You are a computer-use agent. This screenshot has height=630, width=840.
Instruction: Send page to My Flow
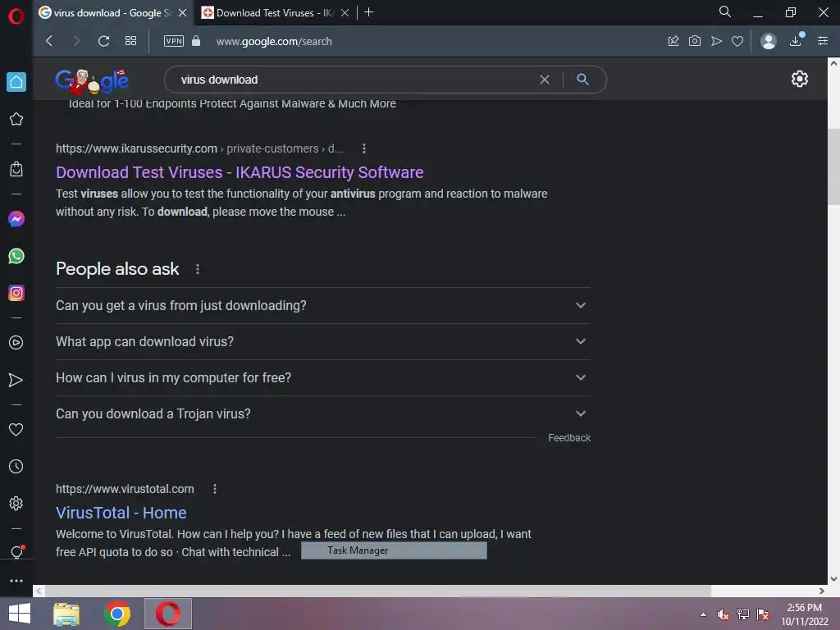pos(716,41)
